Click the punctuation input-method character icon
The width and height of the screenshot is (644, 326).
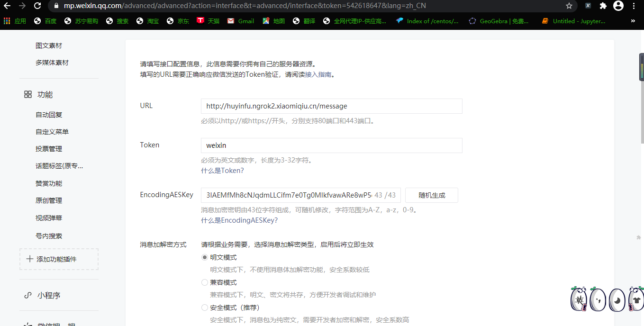tap(599, 299)
